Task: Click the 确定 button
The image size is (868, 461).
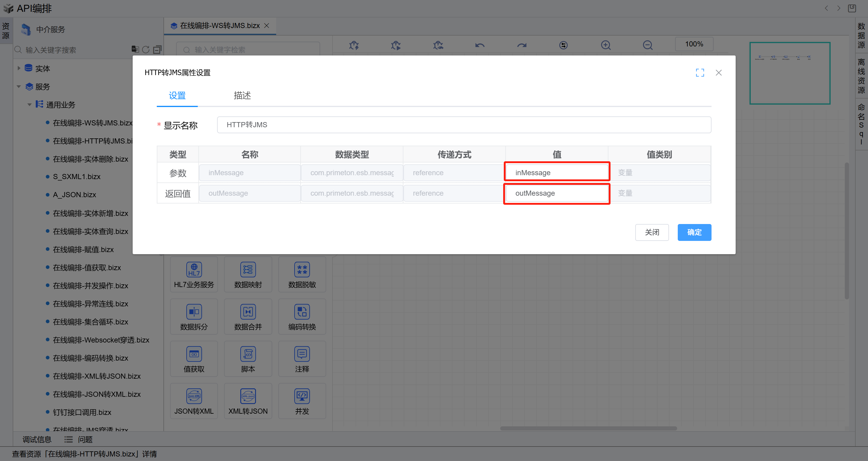Action: click(x=694, y=232)
